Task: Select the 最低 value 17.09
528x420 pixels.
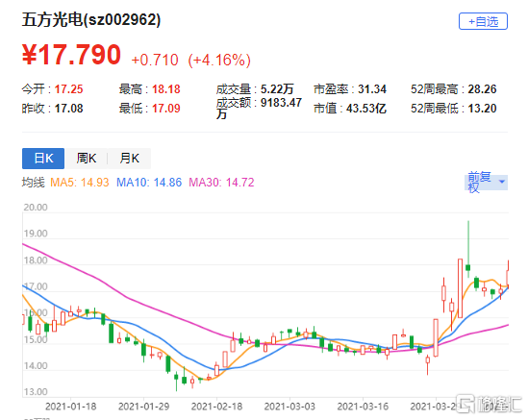Action: (x=166, y=109)
